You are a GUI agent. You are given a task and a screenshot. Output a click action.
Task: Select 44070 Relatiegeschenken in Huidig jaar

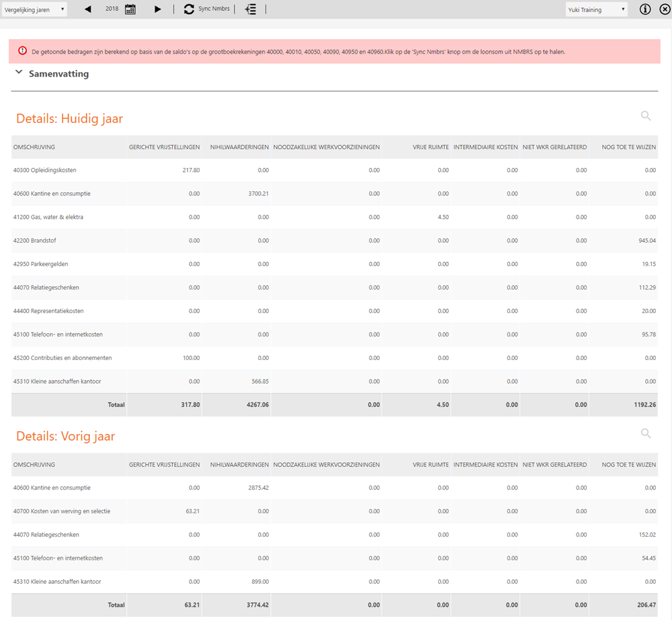pyautogui.click(x=334, y=287)
